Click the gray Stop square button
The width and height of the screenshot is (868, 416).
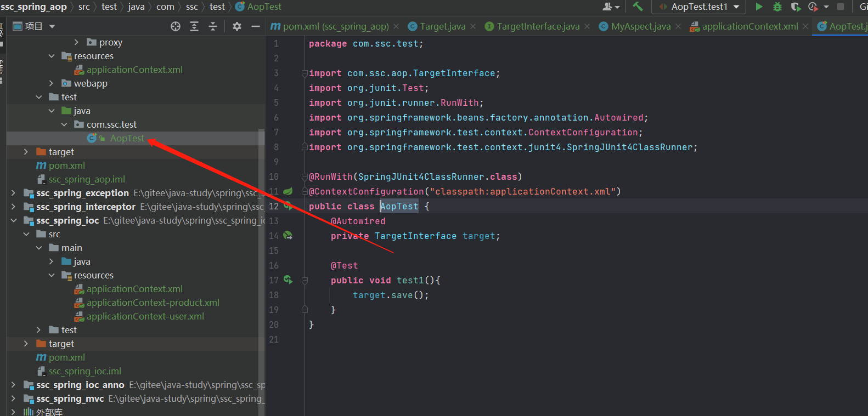point(841,7)
